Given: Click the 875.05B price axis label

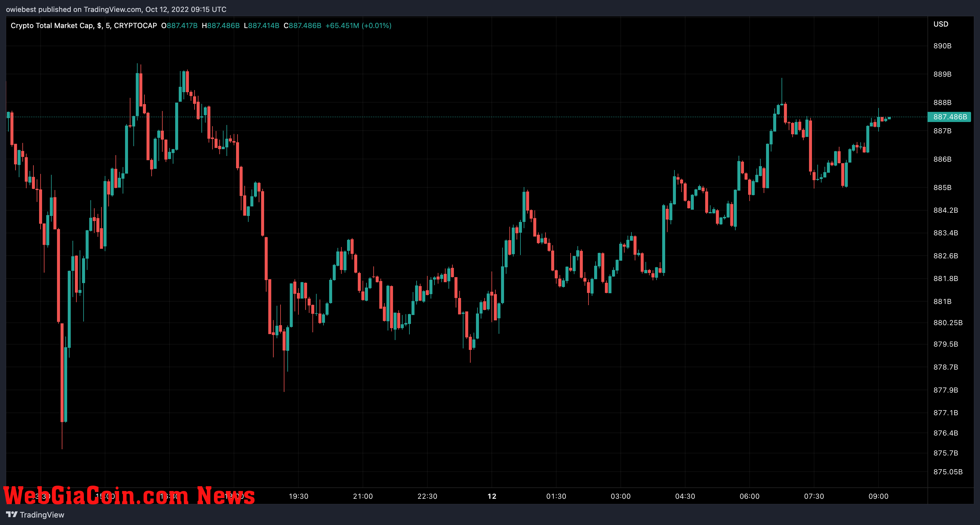Looking at the screenshot, I should click(x=948, y=472).
